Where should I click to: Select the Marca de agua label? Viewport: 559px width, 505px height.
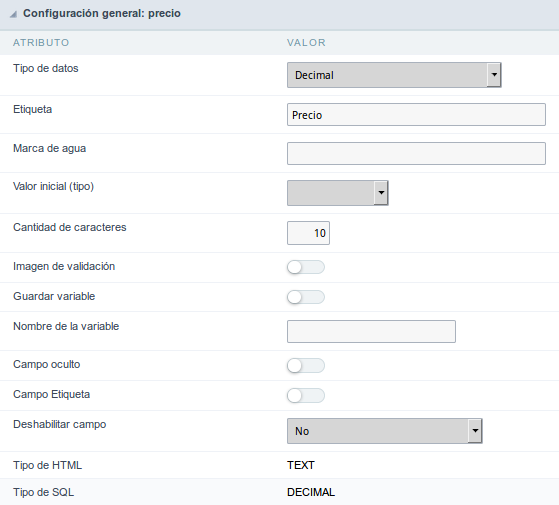click(50, 148)
